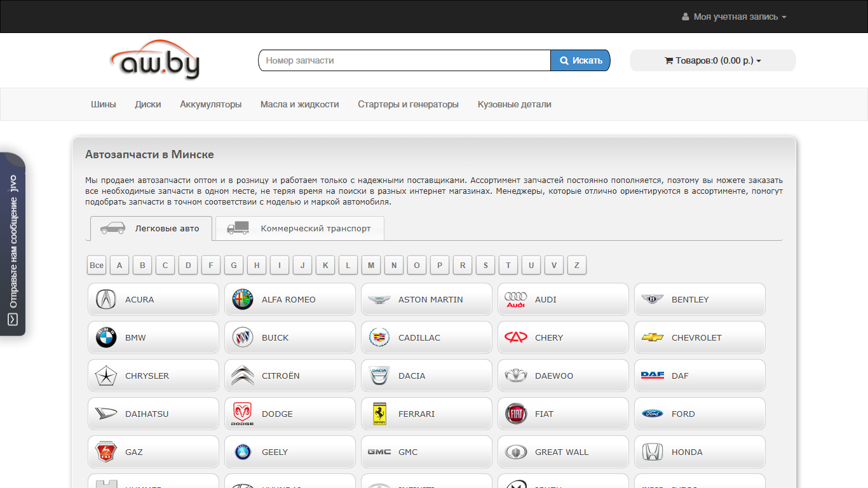The image size is (868, 488).
Task: Filter brands by letter G
Action: tap(234, 265)
